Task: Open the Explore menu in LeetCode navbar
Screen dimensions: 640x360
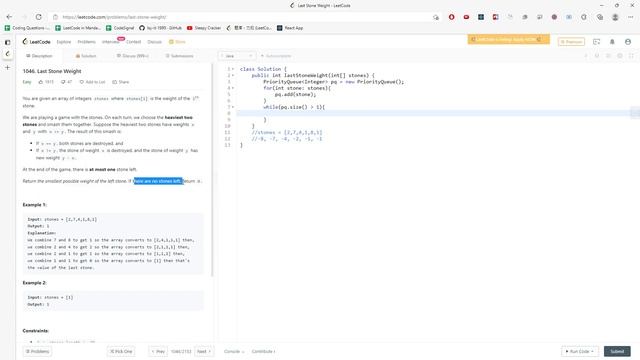Action: [64, 42]
